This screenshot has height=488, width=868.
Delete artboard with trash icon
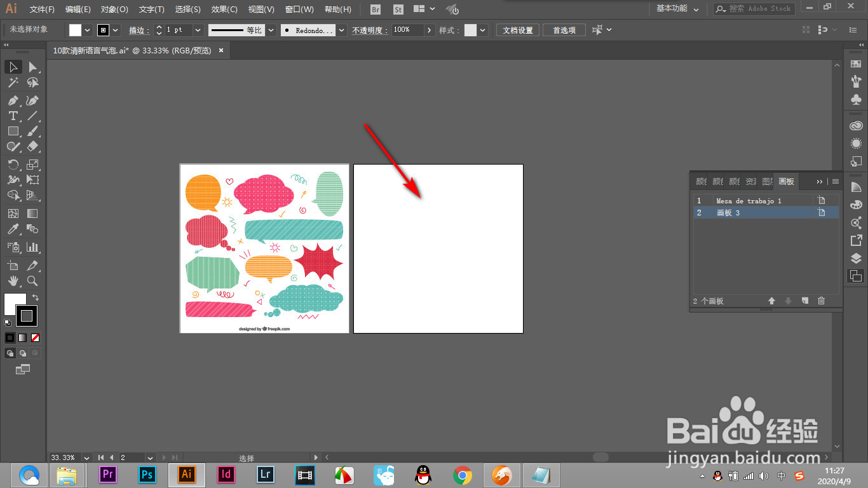821,301
